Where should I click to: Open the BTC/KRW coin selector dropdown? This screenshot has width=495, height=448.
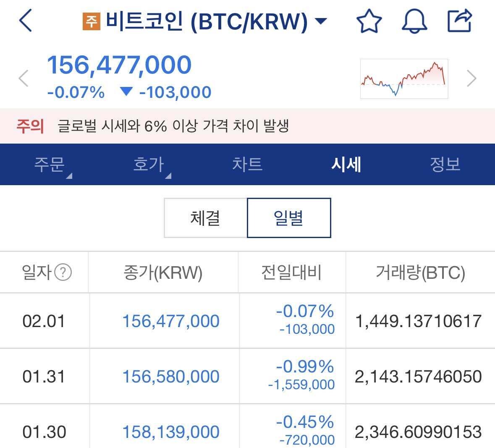[321, 21]
